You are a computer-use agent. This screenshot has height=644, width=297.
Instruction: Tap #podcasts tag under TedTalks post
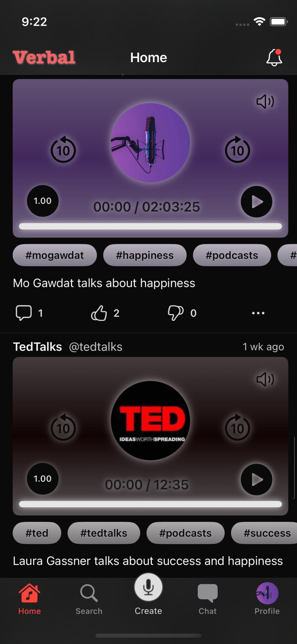pos(185,533)
